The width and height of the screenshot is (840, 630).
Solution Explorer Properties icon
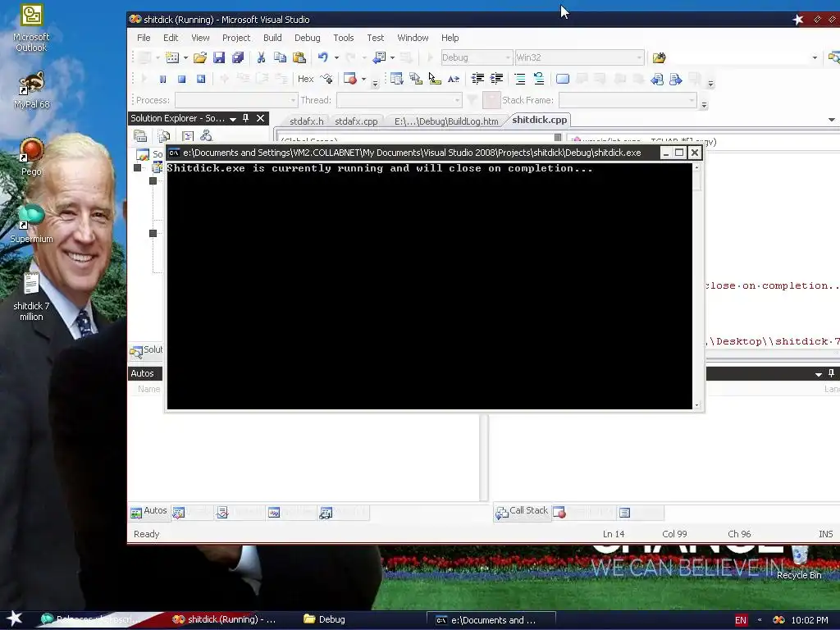coord(140,136)
